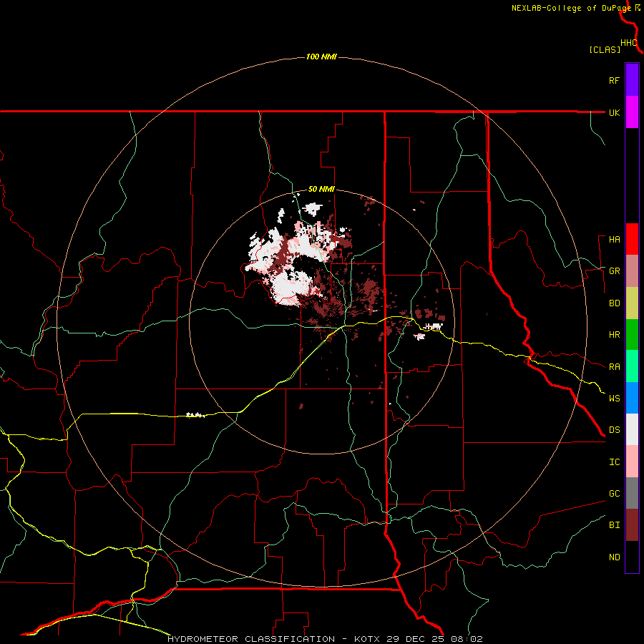Click the GC gray legend swatch
Viewport: 644px width, 644px height.
(632, 493)
